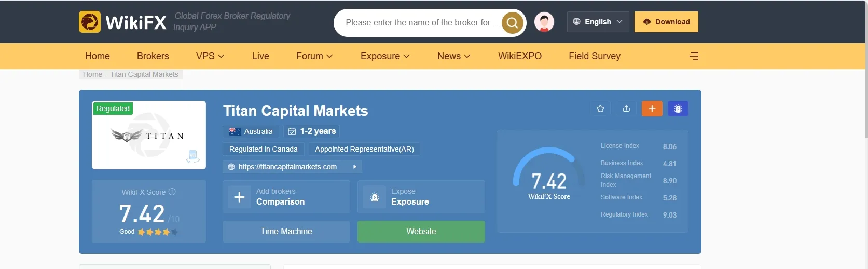
Task: Click the Download button
Action: tap(666, 22)
